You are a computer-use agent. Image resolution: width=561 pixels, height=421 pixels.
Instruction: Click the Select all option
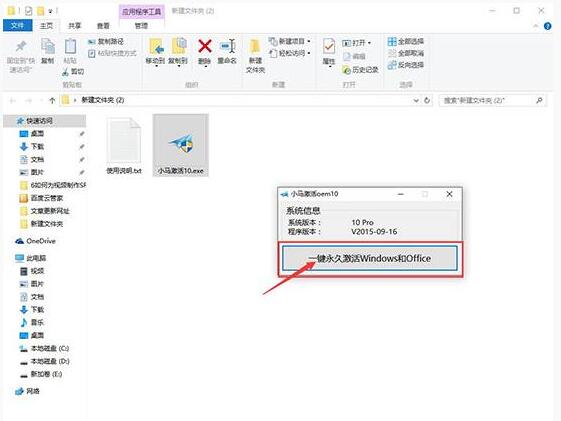pyautogui.click(x=406, y=41)
